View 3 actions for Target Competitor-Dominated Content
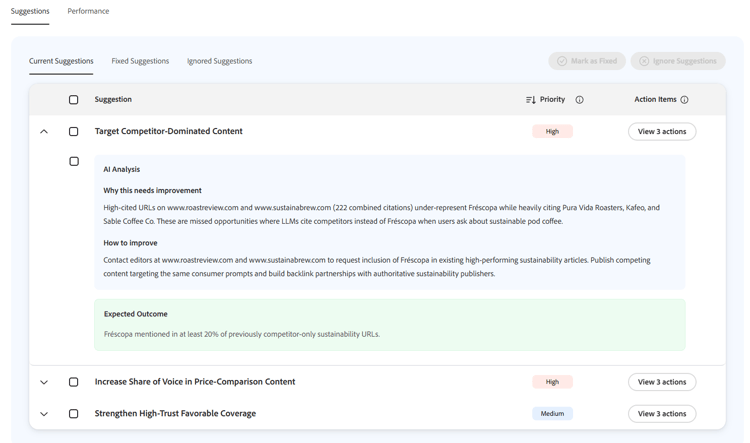This screenshot has width=750, height=443. point(662,131)
